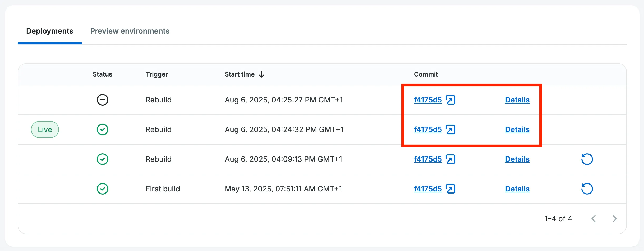The width and height of the screenshot is (644, 251).
Task: Select the Live status badge
Action: point(45,129)
